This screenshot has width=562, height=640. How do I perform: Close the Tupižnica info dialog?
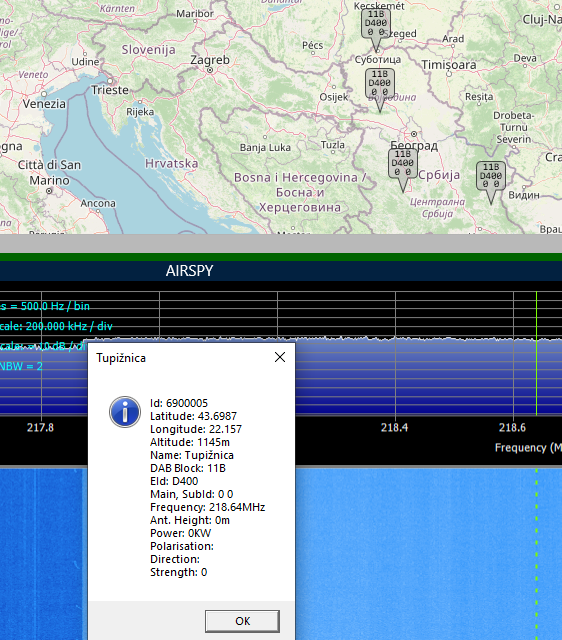pos(280,357)
